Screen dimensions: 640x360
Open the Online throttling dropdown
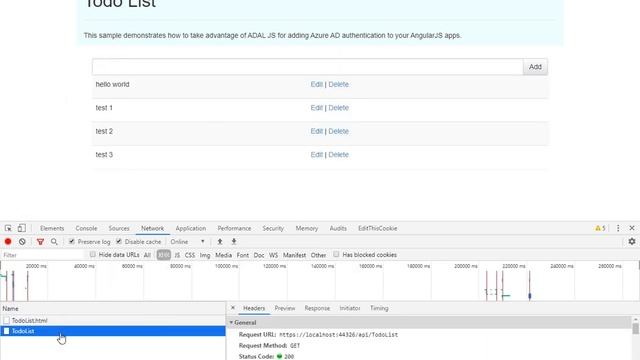tap(187, 242)
